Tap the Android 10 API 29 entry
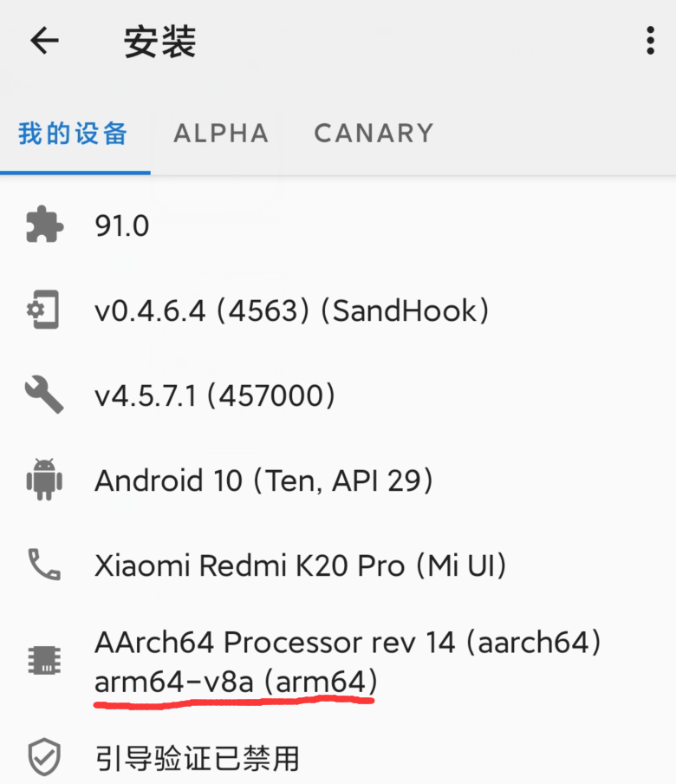 tap(263, 480)
